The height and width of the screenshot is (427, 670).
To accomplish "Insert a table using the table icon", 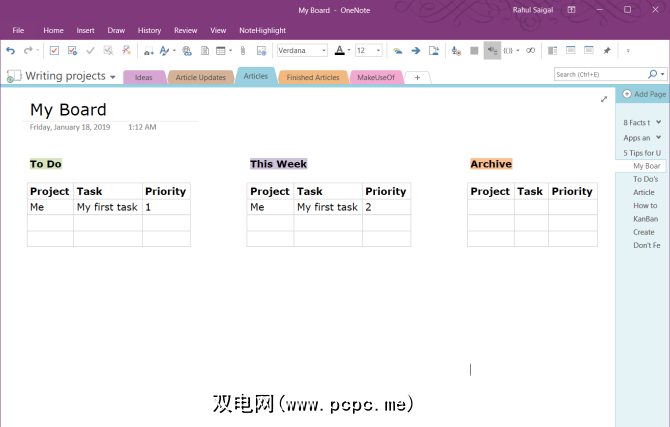I will pyautogui.click(x=221, y=50).
